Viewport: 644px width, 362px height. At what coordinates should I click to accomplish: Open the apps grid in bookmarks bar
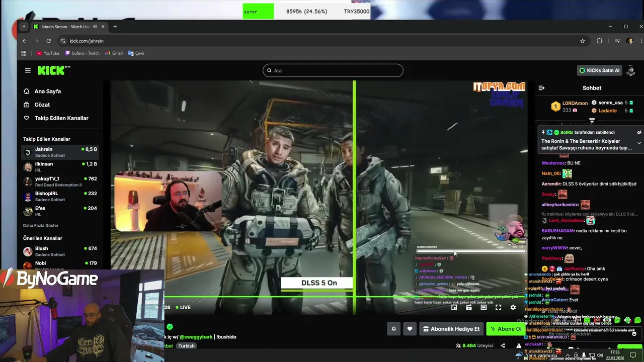(24, 53)
